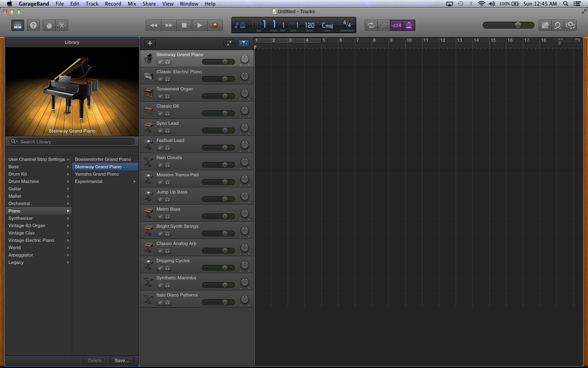Mute the Dripping Cycles track
588x368 pixels.
click(x=160, y=268)
